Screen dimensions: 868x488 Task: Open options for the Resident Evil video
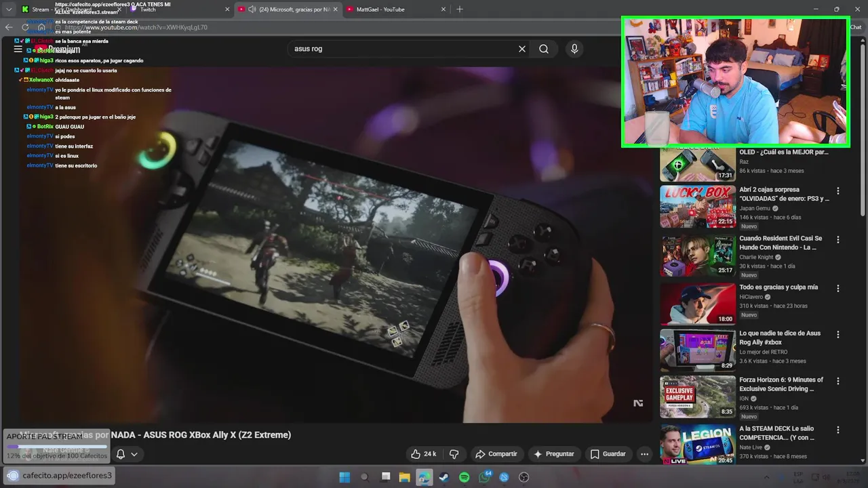(x=838, y=240)
